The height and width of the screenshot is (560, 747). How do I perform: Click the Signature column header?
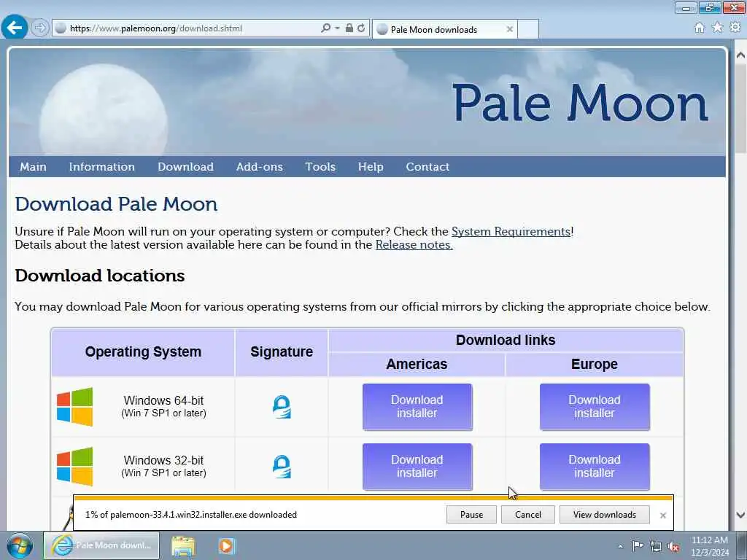point(282,352)
